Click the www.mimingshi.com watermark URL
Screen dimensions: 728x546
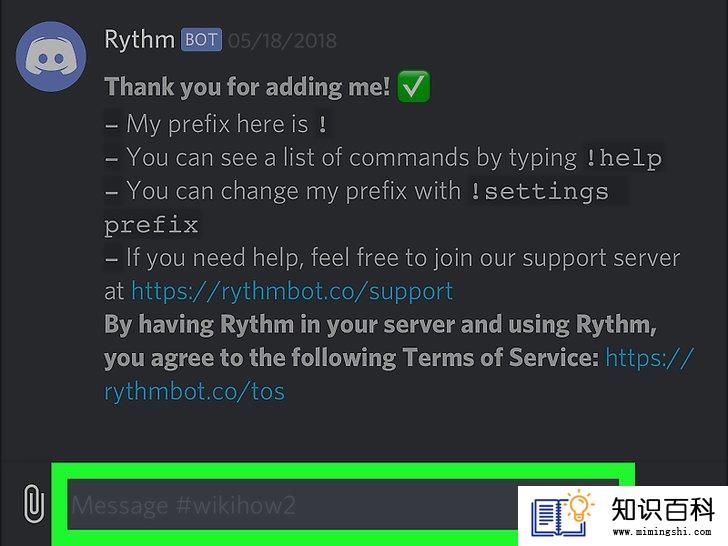662,532
